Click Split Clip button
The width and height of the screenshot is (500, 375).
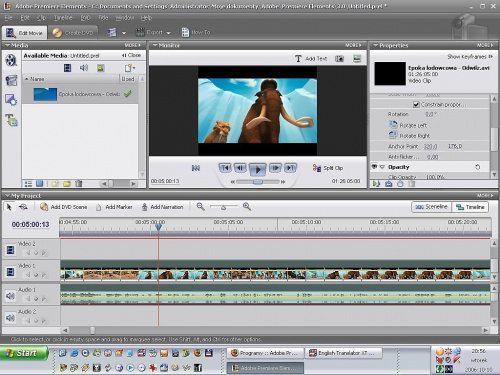(328, 168)
